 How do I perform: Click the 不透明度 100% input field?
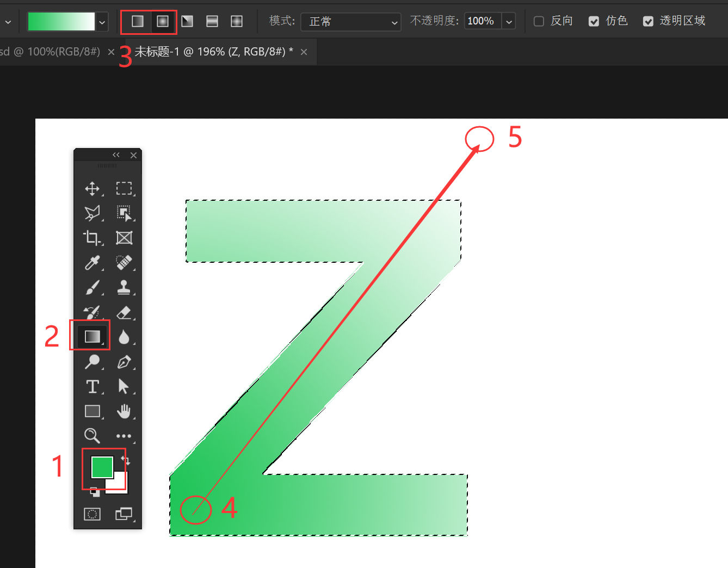click(x=483, y=21)
